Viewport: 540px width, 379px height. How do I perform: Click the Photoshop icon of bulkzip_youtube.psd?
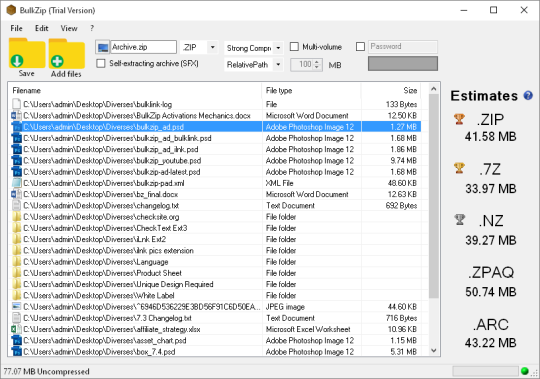(x=17, y=160)
